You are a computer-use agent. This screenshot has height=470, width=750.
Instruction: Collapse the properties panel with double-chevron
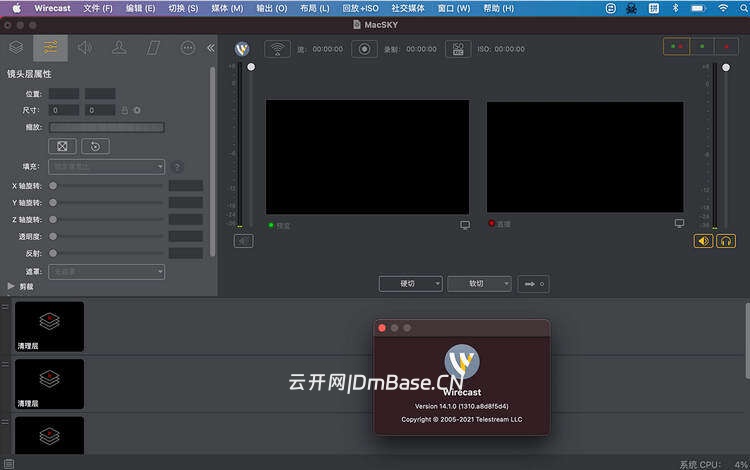click(211, 48)
